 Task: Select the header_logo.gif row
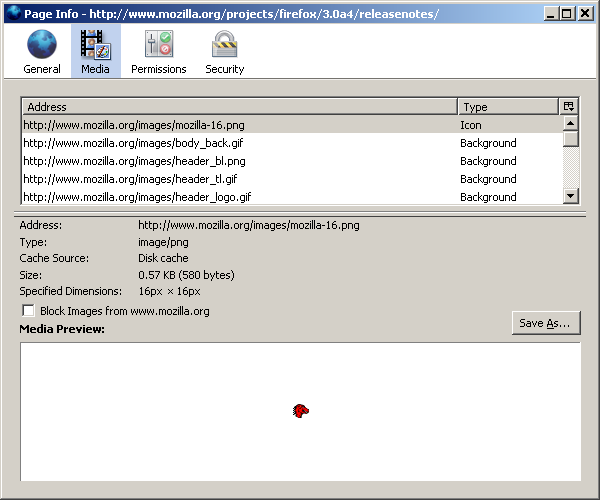point(293,197)
